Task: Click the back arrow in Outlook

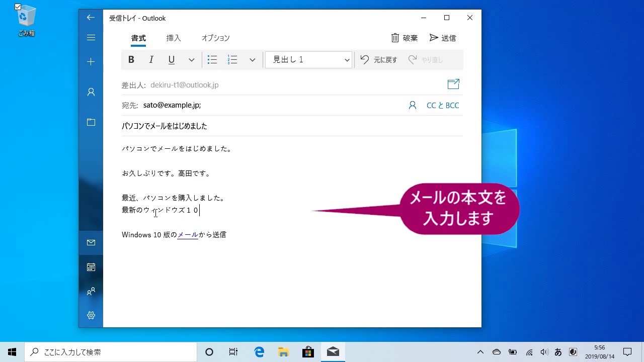Action: coord(91,18)
